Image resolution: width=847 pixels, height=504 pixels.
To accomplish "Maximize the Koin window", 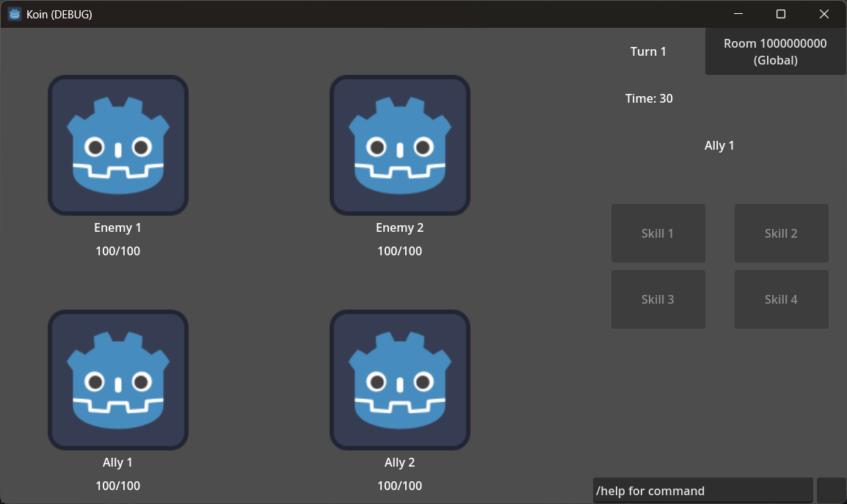I will point(780,14).
